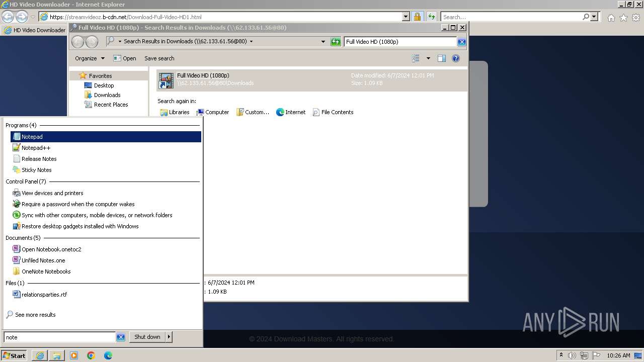
Task: Open Windows Media Player taskbar icon
Action: coord(74,355)
